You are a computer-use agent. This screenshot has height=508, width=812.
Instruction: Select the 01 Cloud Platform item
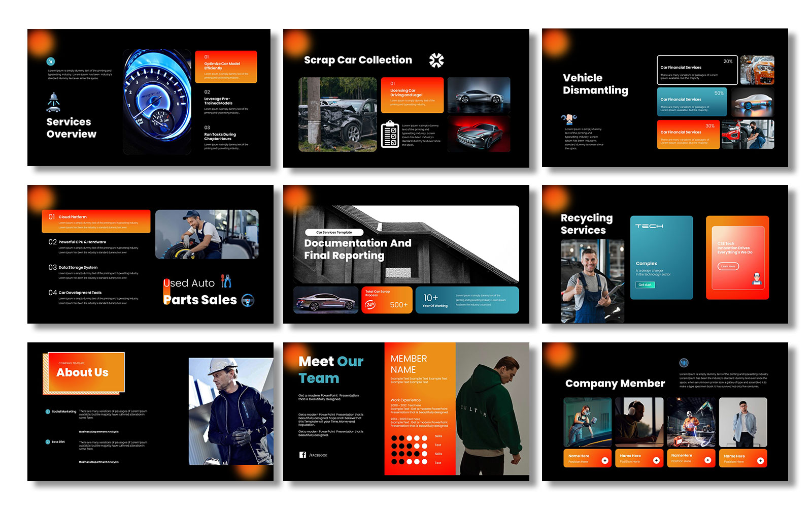[x=96, y=221]
